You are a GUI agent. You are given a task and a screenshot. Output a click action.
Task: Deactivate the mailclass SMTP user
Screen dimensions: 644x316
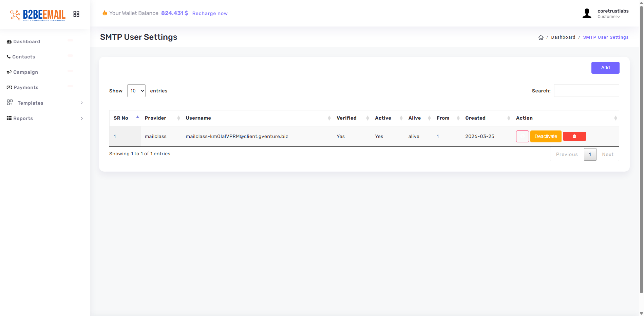pyautogui.click(x=546, y=136)
